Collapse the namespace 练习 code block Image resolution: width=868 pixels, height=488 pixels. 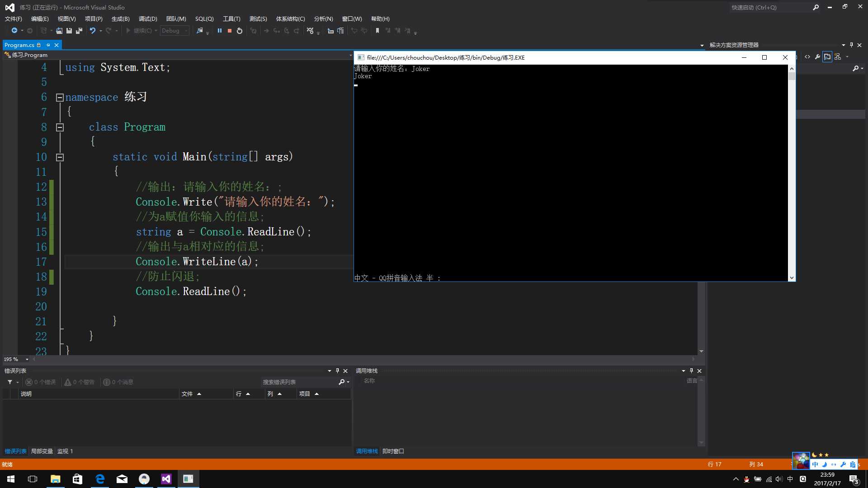pyautogui.click(x=60, y=98)
